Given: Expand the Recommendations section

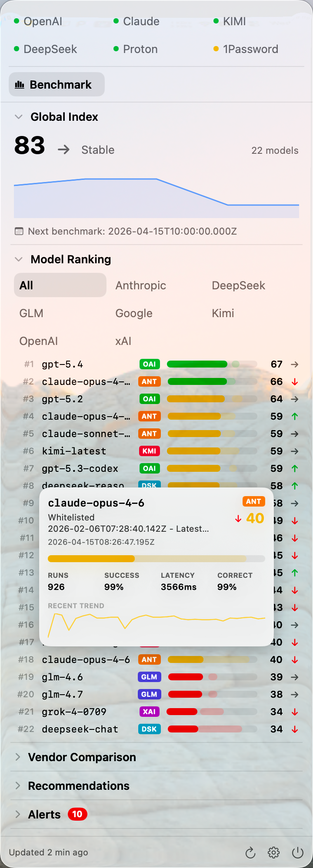Looking at the screenshot, I should 17,785.
